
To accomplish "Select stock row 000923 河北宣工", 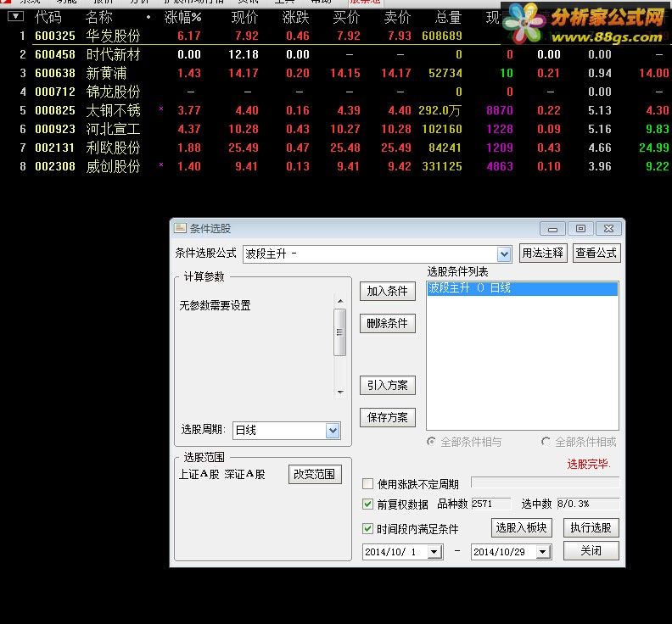I will pyautogui.click(x=336, y=129).
